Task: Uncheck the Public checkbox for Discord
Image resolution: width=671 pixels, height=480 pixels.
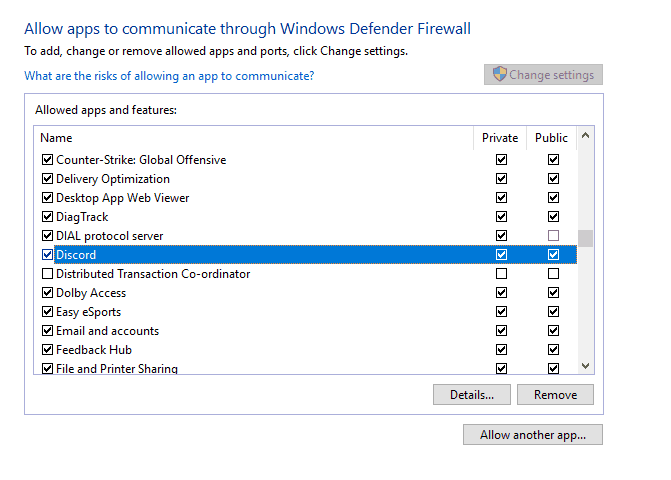Action: (x=553, y=255)
